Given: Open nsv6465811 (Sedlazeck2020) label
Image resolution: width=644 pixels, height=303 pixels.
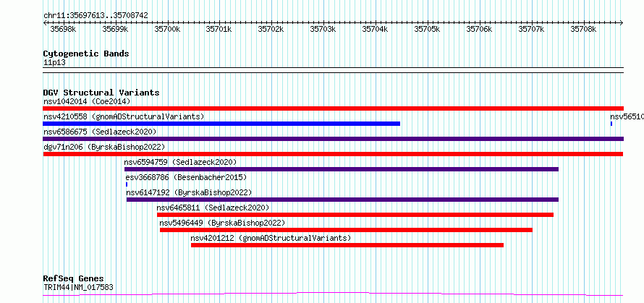Looking at the screenshot, I should click(213, 208).
